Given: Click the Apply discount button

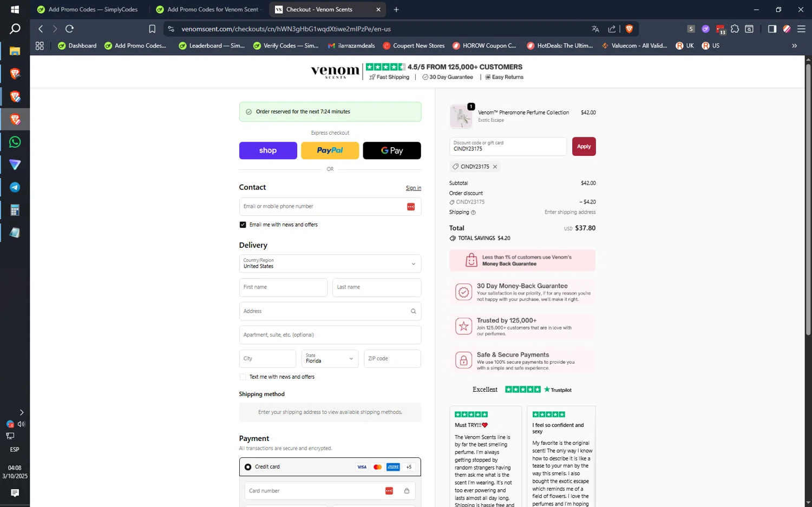Looking at the screenshot, I should point(584,147).
